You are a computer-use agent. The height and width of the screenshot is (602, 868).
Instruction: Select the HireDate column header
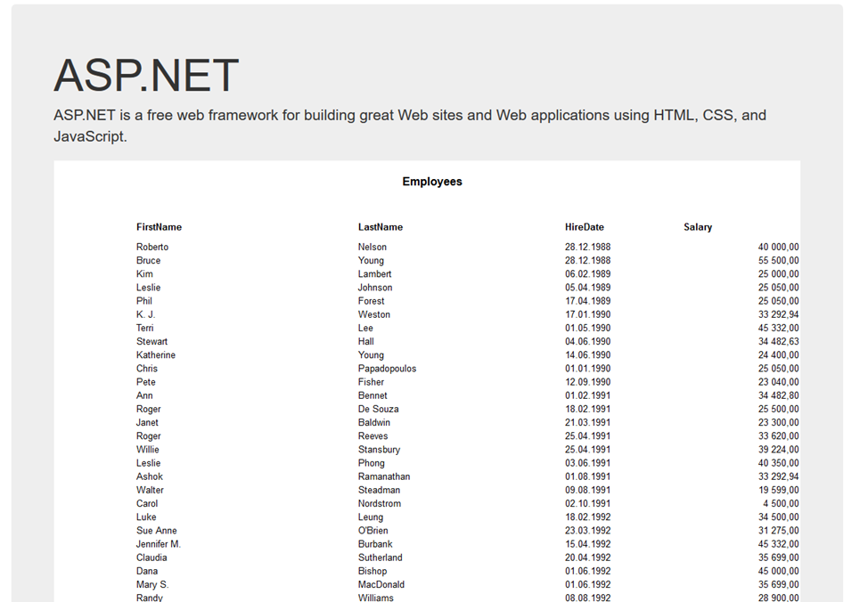[584, 227]
